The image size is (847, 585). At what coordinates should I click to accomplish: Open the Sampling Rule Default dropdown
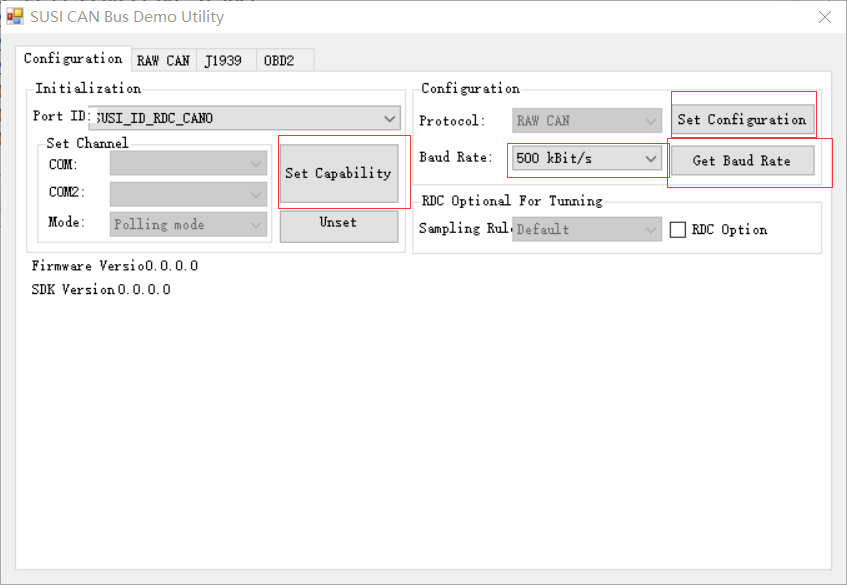(x=587, y=229)
